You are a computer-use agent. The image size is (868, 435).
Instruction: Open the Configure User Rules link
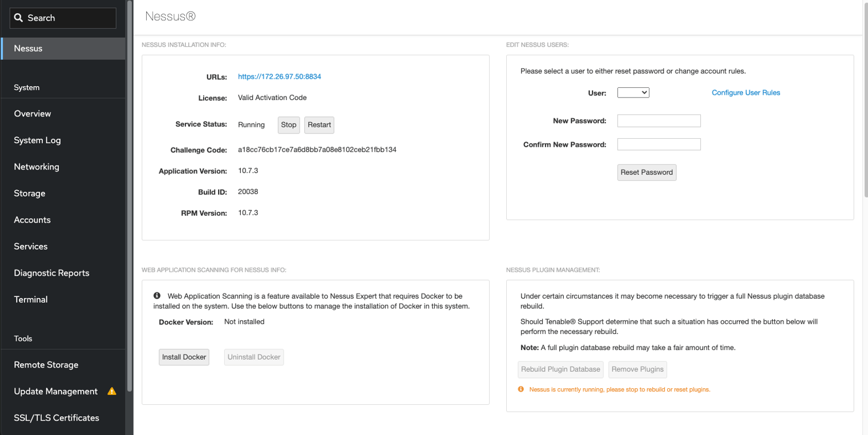pyautogui.click(x=745, y=92)
